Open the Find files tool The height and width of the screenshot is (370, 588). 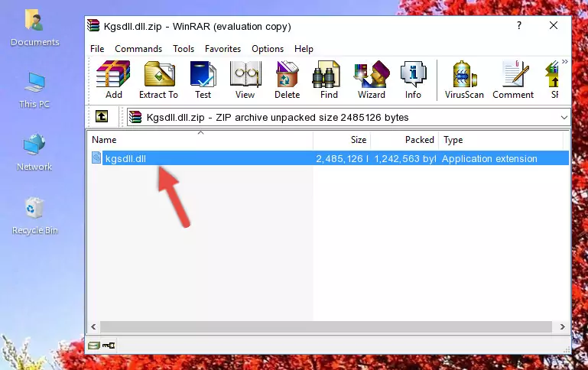pyautogui.click(x=329, y=79)
